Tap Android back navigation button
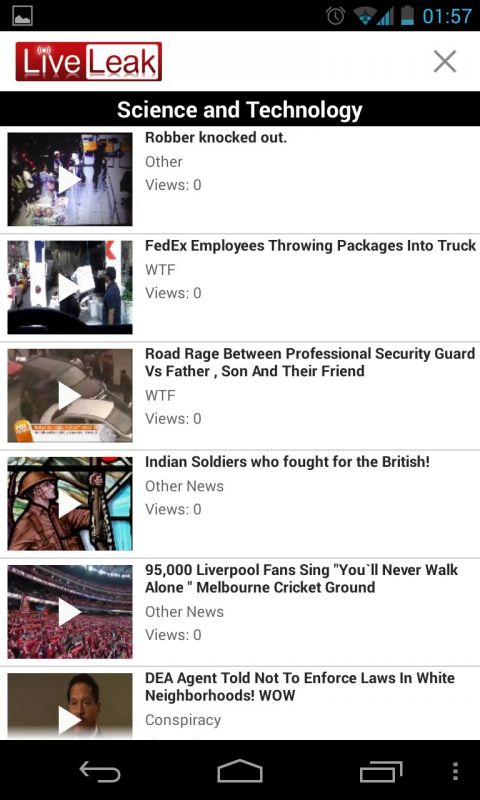The image size is (480, 800). [100, 771]
